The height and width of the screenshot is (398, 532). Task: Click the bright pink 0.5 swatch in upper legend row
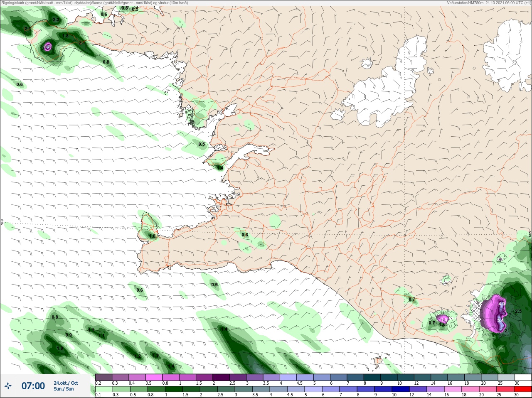(x=154, y=377)
